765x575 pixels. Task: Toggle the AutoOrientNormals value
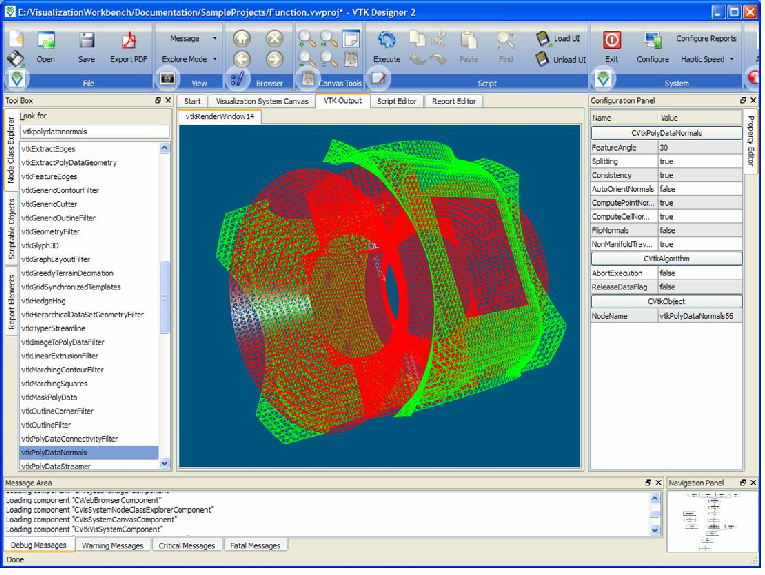tap(700, 189)
